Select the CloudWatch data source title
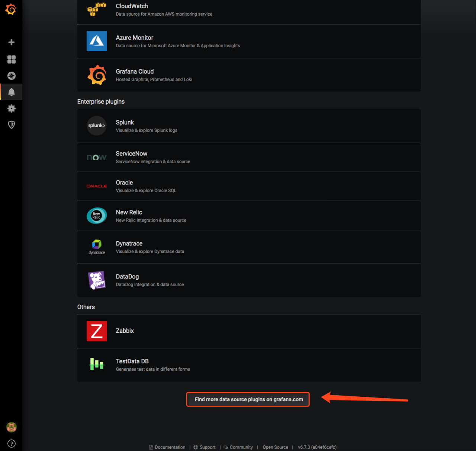476x451 pixels. [132, 6]
